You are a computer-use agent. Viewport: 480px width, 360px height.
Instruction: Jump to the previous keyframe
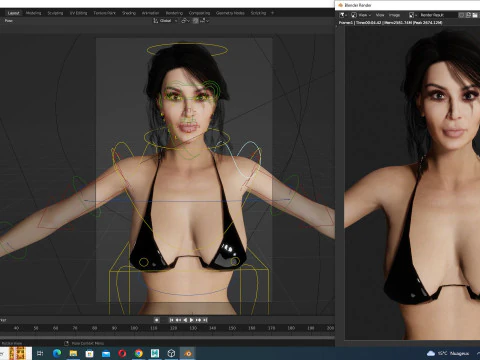[178, 320]
